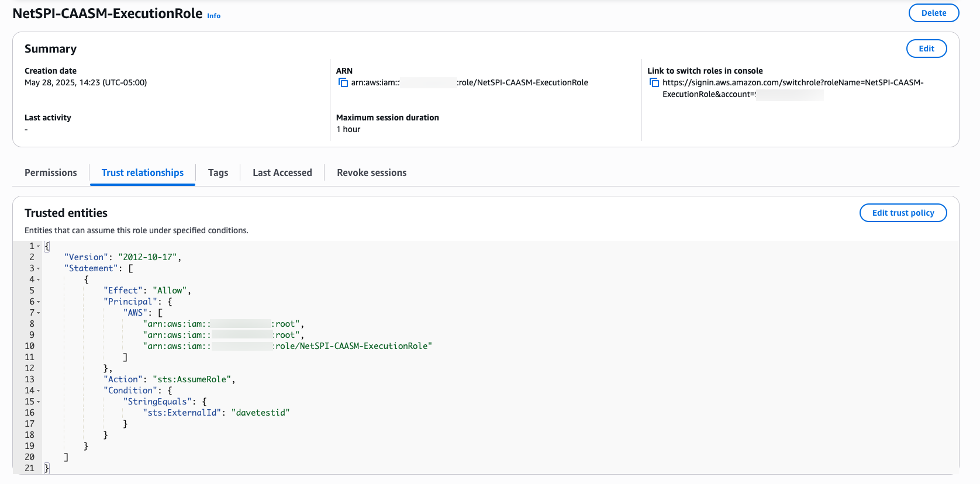Edit the role Summary section
Image resolution: width=980 pixels, height=484 pixels.
point(926,49)
